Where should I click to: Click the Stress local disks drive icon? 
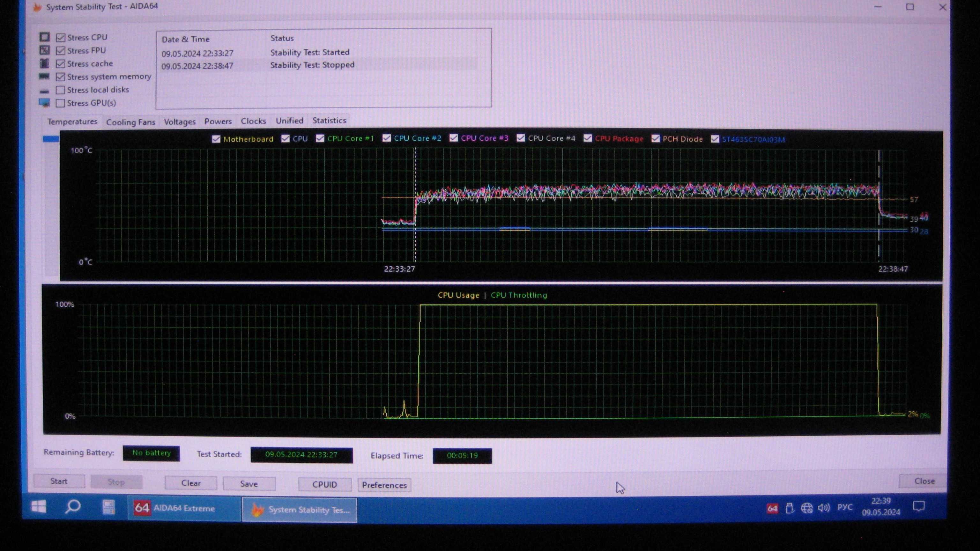pyautogui.click(x=44, y=91)
